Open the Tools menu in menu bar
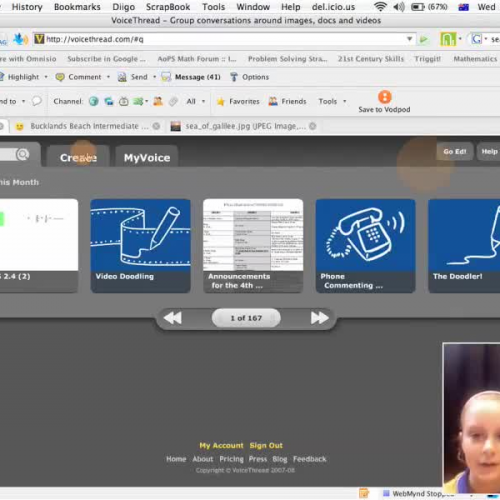Screen dimensions: 500x500 tap(213, 7)
